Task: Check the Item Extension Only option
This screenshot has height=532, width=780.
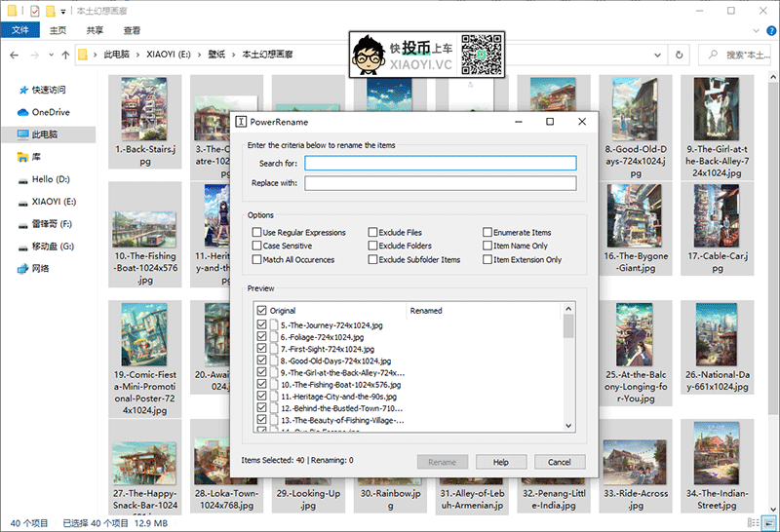Action: pos(487,260)
